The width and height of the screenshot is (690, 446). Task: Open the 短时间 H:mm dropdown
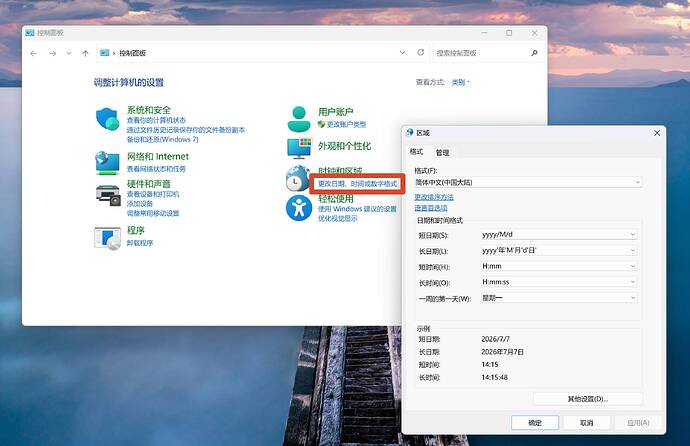(x=559, y=266)
